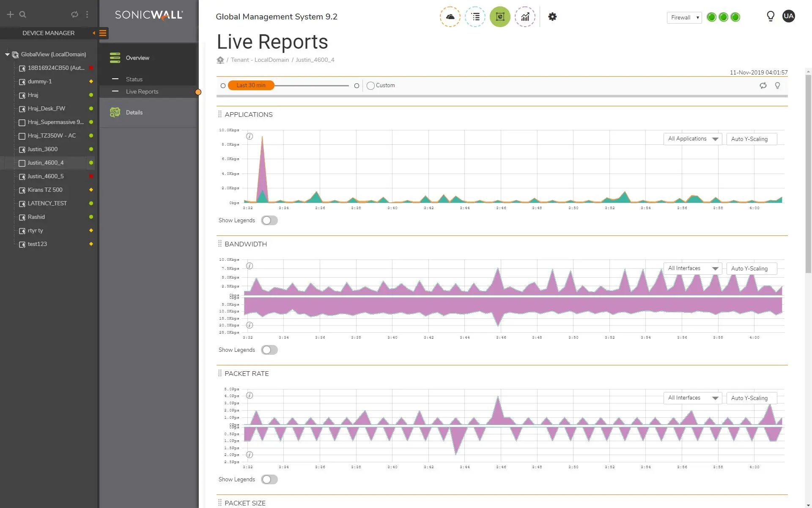Click the search icon in device panel
The image size is (812, 508).
(23, 14)
